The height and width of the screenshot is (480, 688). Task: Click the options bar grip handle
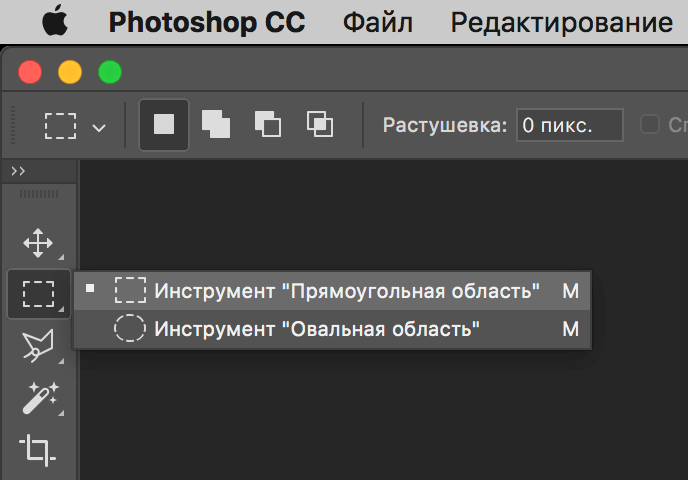(13, 125)
